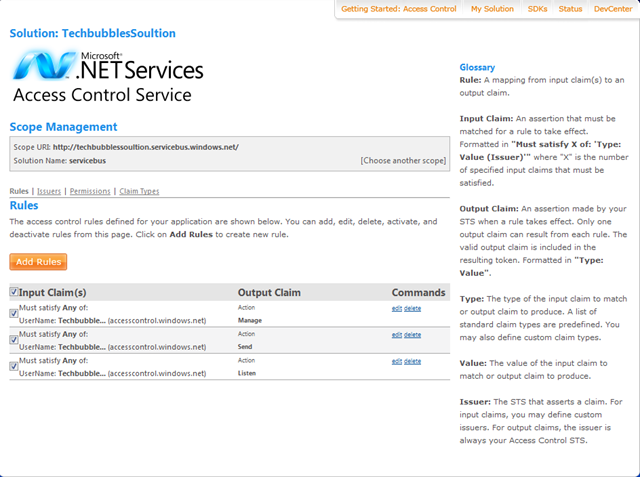Open the My Solution tab
This screenshot has height=477, width=640.
click(492, 9)
